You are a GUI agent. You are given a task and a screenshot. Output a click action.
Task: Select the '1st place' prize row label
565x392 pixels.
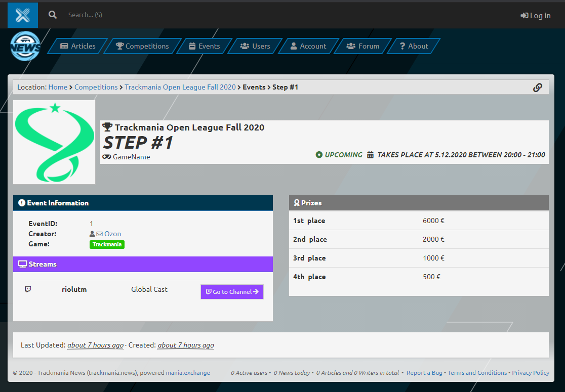(x=309, y=221)
